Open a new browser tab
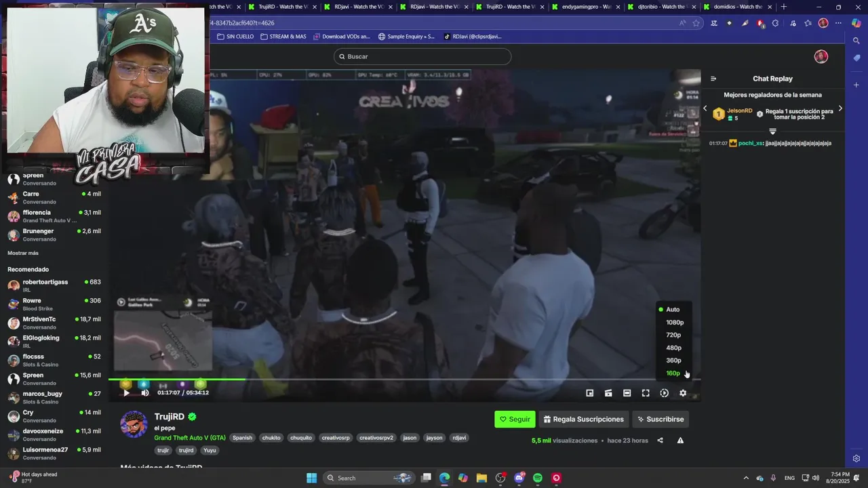This screenshot has height=488, width=868. pyautogui.click(x=784, y=7)
